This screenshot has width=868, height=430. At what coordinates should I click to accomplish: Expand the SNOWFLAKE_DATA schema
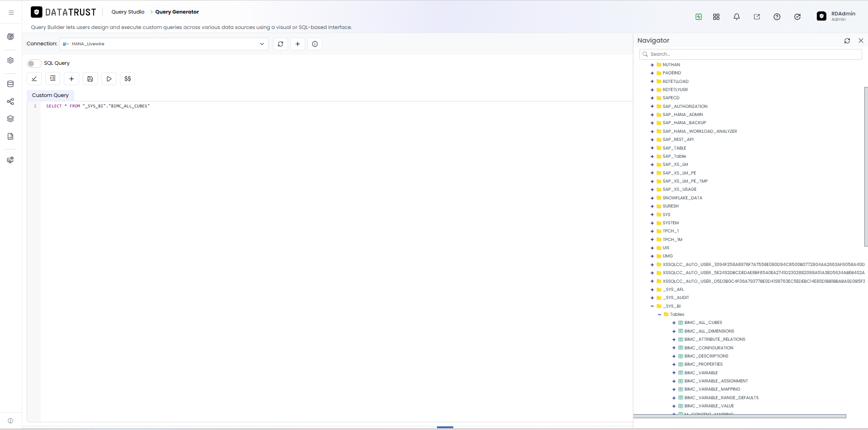coord(652,198)
